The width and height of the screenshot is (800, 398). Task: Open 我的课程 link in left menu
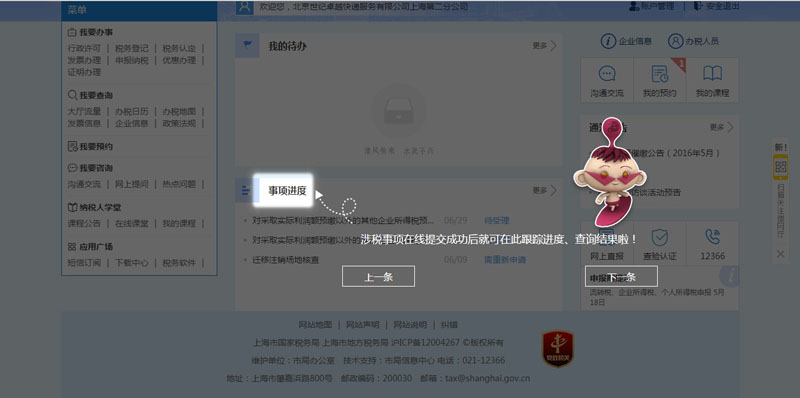click(x=179, y=223)
